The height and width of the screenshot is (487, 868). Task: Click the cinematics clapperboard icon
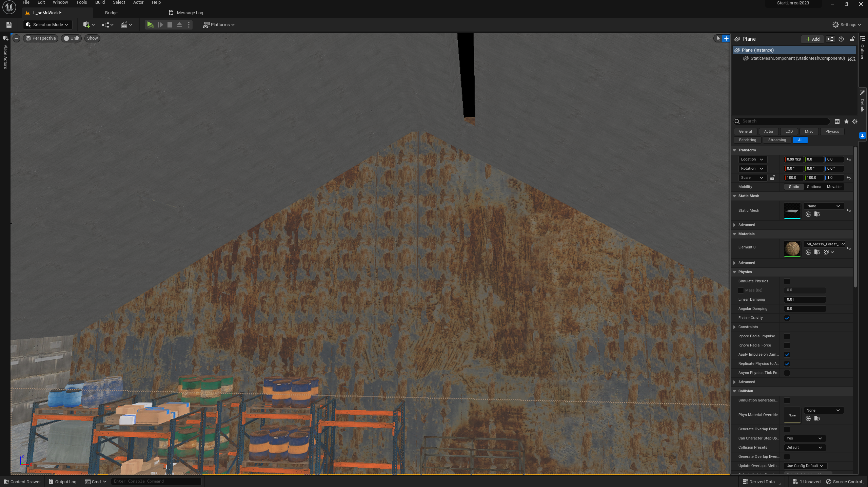124,25
